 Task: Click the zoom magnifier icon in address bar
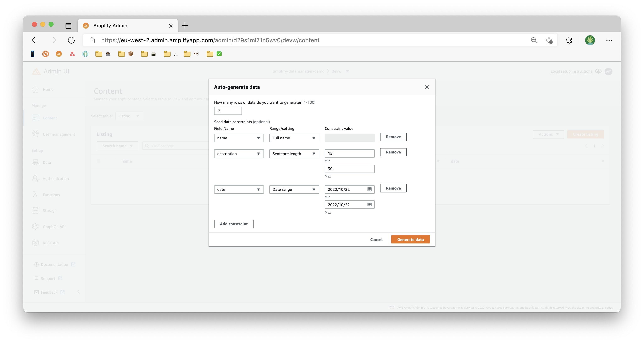[x=534, y=40]
